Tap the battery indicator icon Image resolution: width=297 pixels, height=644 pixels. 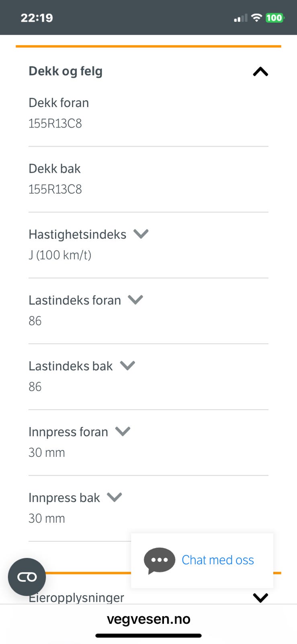tap(274, 18)
